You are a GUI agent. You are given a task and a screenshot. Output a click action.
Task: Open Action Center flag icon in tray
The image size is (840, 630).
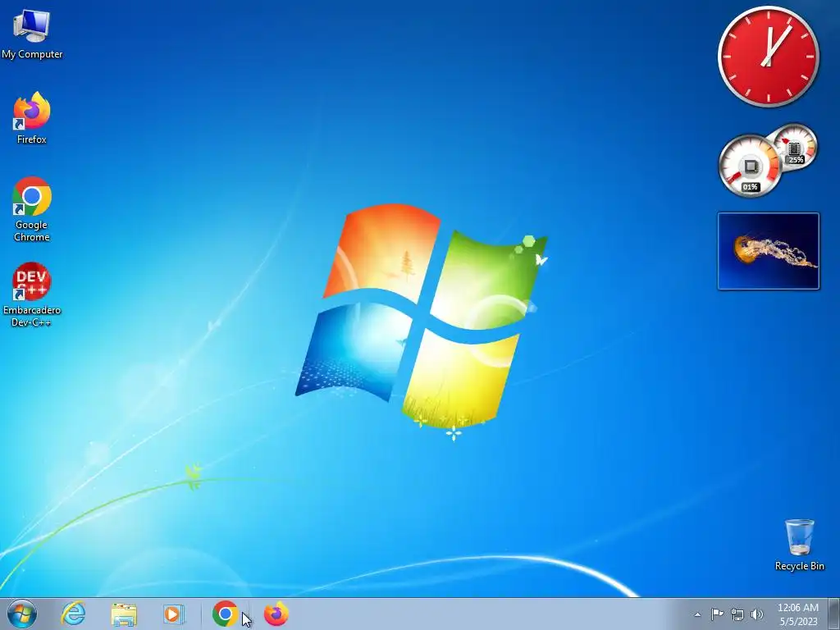[717, 614]
